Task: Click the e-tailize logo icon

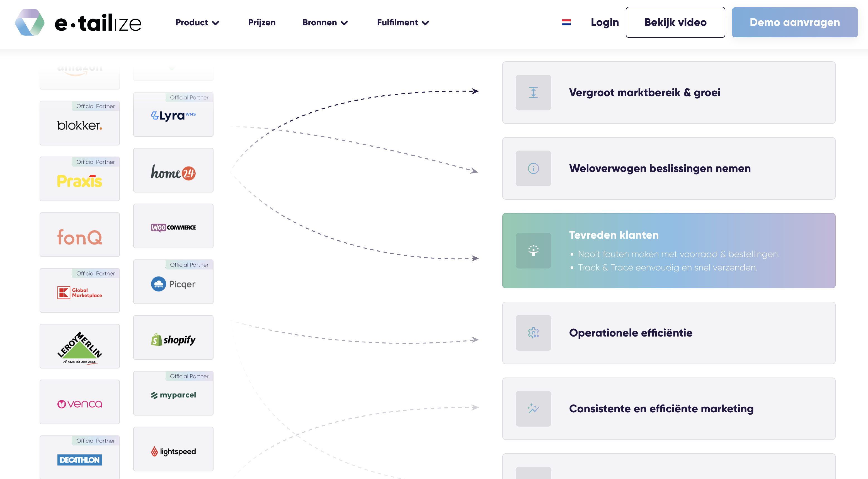Action: [x=30, y=22]
